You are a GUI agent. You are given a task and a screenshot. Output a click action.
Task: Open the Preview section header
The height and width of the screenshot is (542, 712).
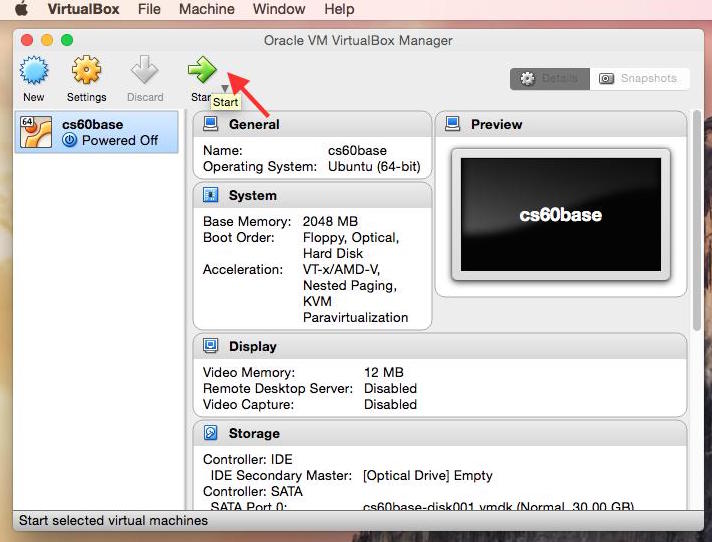pyautogui.click(x=561, y=124)
